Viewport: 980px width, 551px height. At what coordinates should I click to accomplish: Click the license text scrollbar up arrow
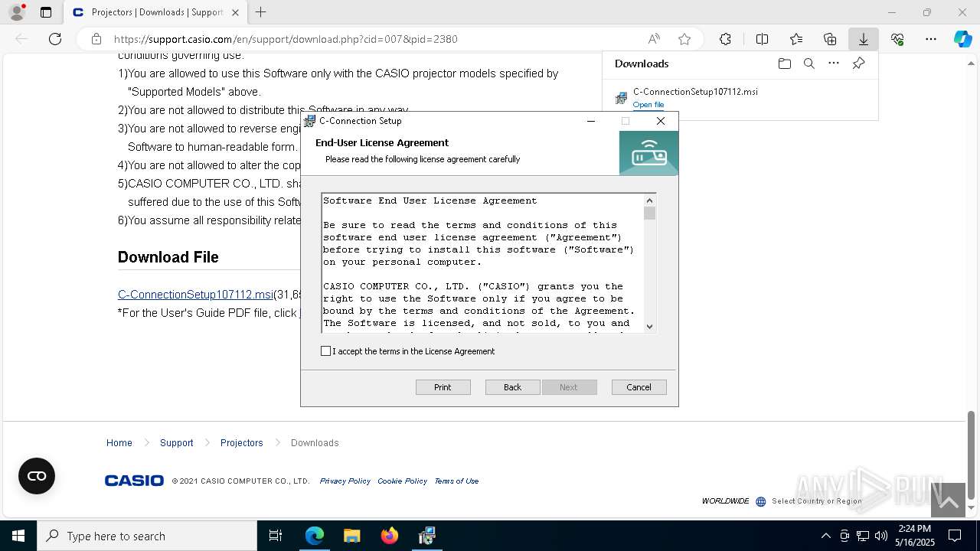[649, 201]
